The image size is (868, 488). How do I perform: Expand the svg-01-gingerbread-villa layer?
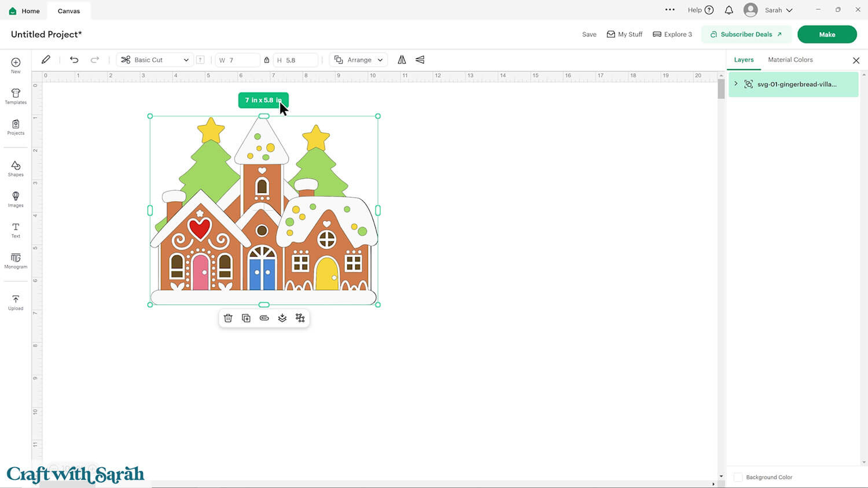[x=735, y=84]
